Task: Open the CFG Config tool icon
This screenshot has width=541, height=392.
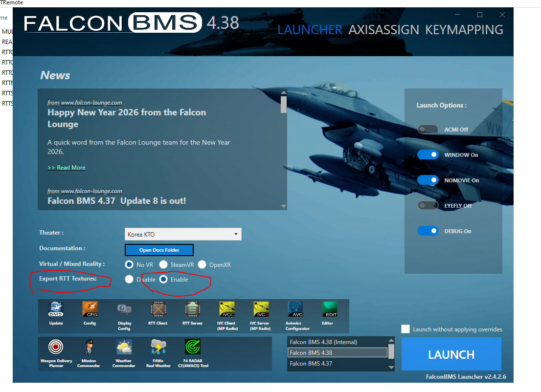Action: pos(90,309)
